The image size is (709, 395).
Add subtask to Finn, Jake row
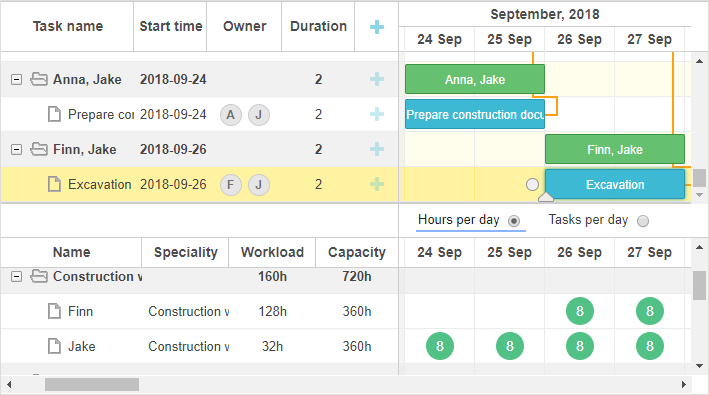coord(377,149)
